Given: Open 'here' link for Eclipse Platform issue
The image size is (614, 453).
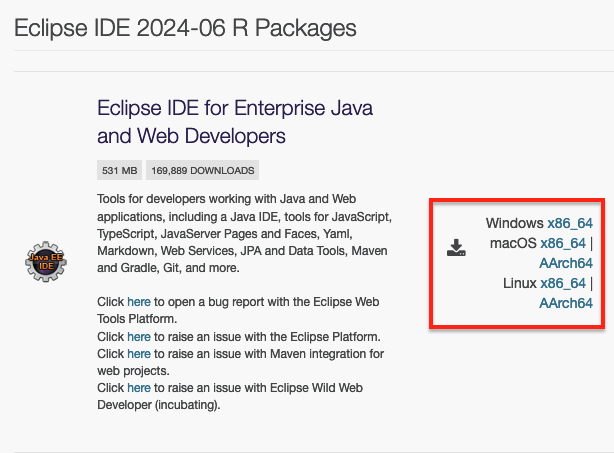Looking at the screenshot, I should [139, 337].
